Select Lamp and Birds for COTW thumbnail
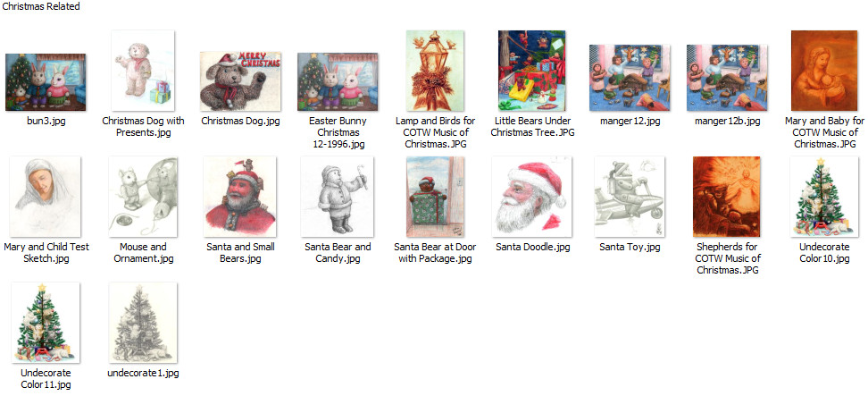The image size is (868, 396). point(435,71)
